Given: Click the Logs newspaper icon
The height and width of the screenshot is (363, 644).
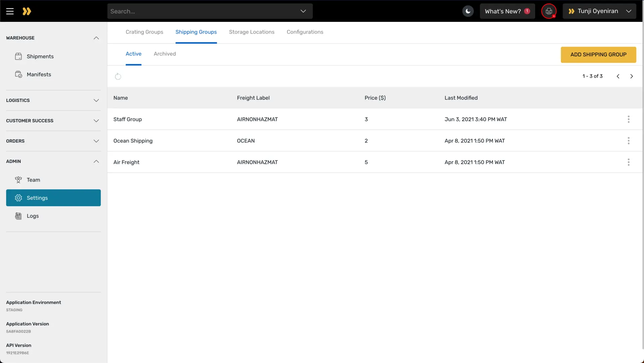Looking at the screenshot, I should [x=18, y=216].
